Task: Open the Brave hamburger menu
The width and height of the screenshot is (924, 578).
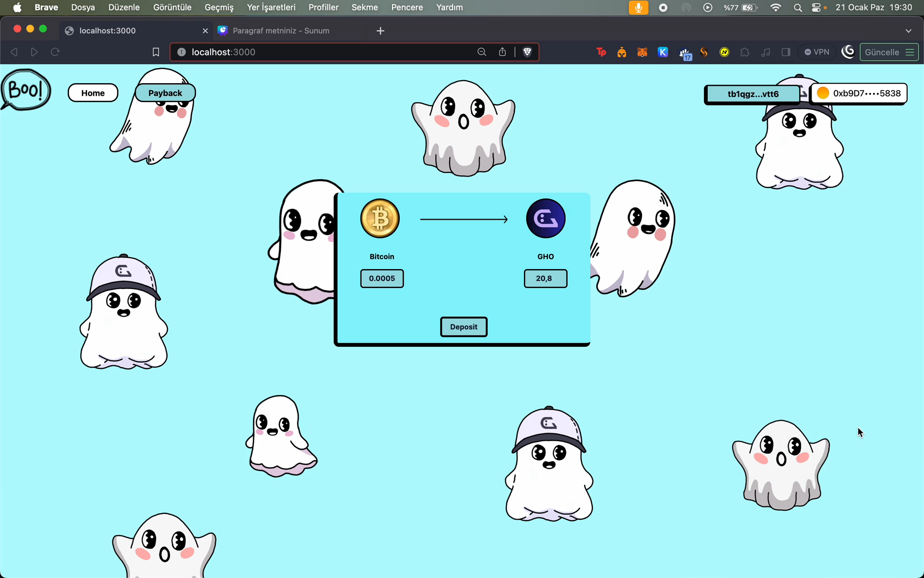Action: tap(910, 52)
